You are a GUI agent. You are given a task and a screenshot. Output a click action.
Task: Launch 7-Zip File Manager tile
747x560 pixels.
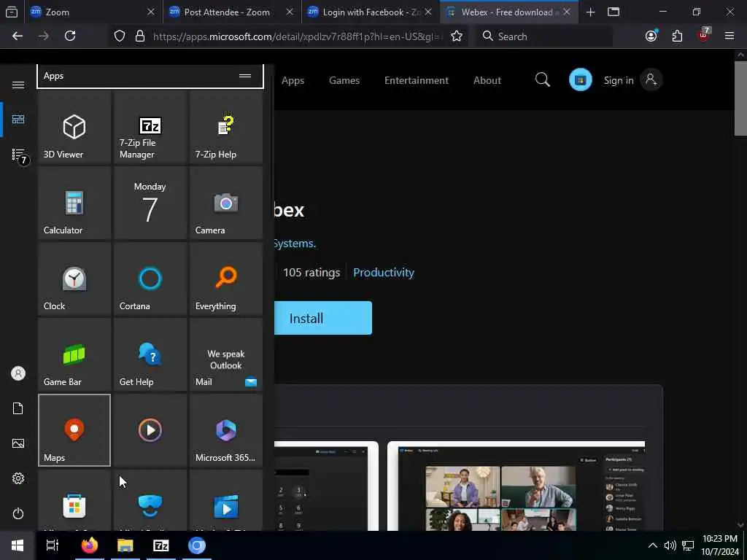coord(150,128)
